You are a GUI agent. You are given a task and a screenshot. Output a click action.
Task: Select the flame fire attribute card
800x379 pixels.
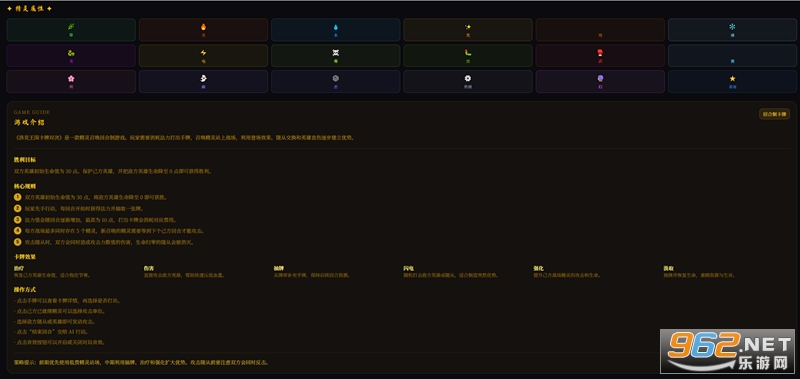pos(203,30)
